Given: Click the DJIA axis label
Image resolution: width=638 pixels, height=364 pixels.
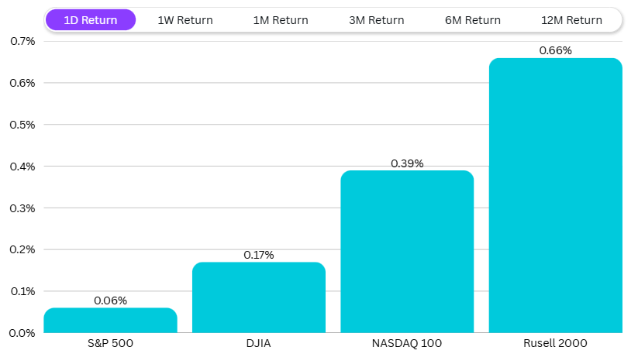Looking at the screenshot, I should tap(259, 343).
